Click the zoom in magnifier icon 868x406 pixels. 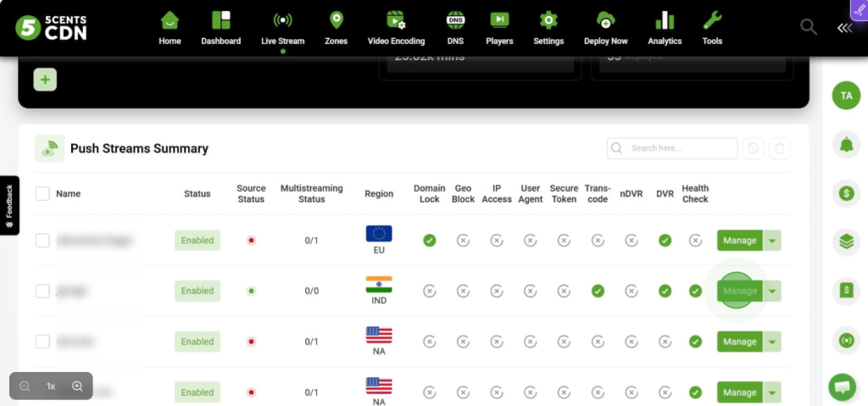coord(77,387)
